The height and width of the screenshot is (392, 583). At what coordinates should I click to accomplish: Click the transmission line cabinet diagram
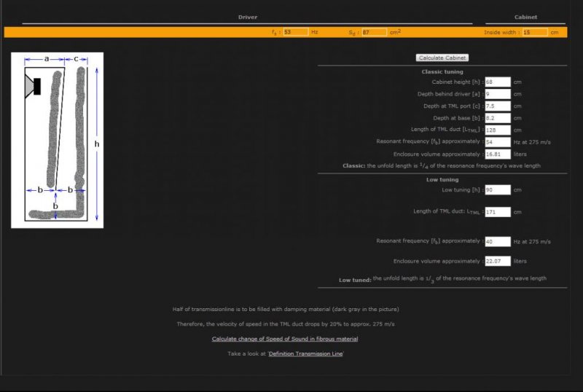point(57,140)
